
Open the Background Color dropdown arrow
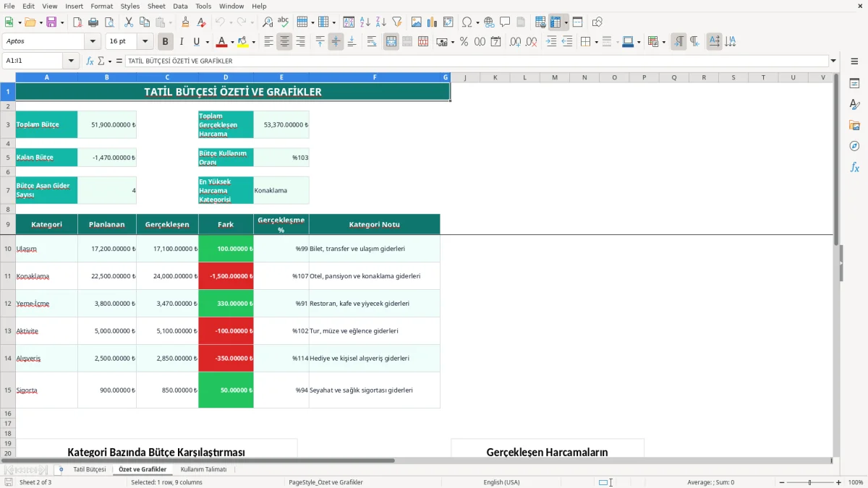pyautogui.click(x=253, y=42)
